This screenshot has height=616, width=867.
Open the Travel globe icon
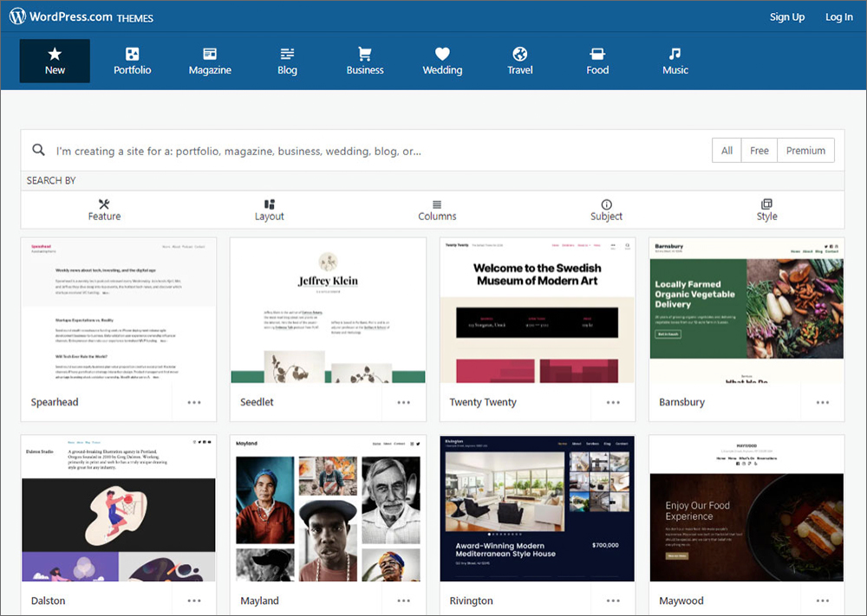[x=519, y=54]
